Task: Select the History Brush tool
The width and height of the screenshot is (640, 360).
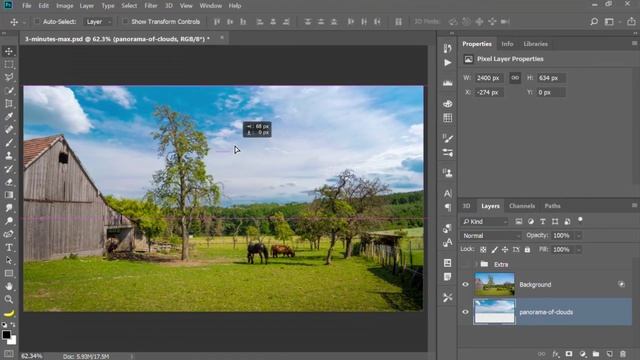Action: pos(9,169)
